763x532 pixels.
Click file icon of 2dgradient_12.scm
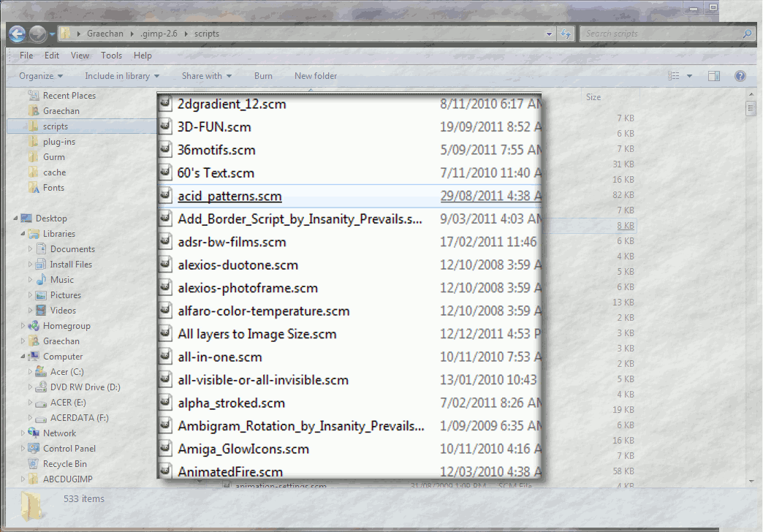(x=165, y=103)
